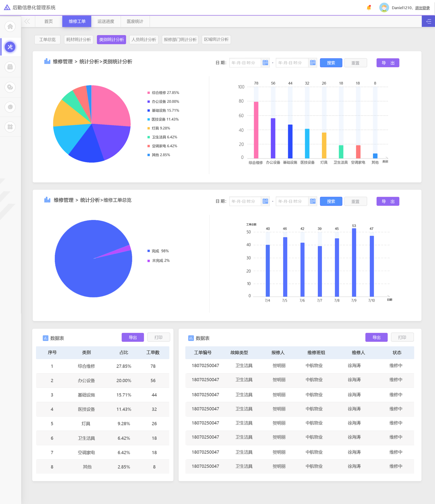The width and height of the screenshot is (435, 504).
Task: Click 综合维修 27.85% legend swatch
Action: pyautogui.click(x=148, y=93)
